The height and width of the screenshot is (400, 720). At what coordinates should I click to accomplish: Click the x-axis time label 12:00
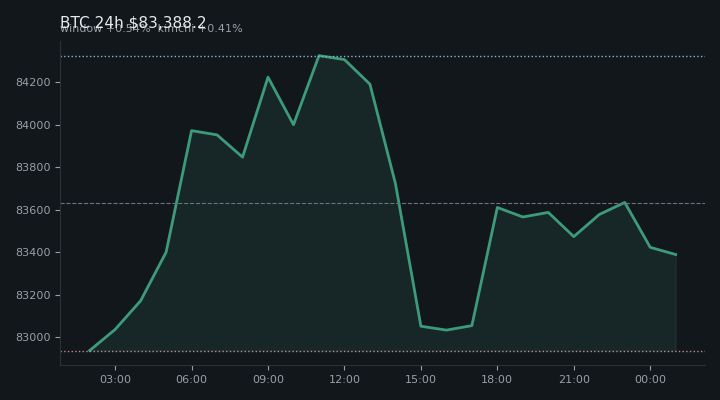(x=344, y=379)
